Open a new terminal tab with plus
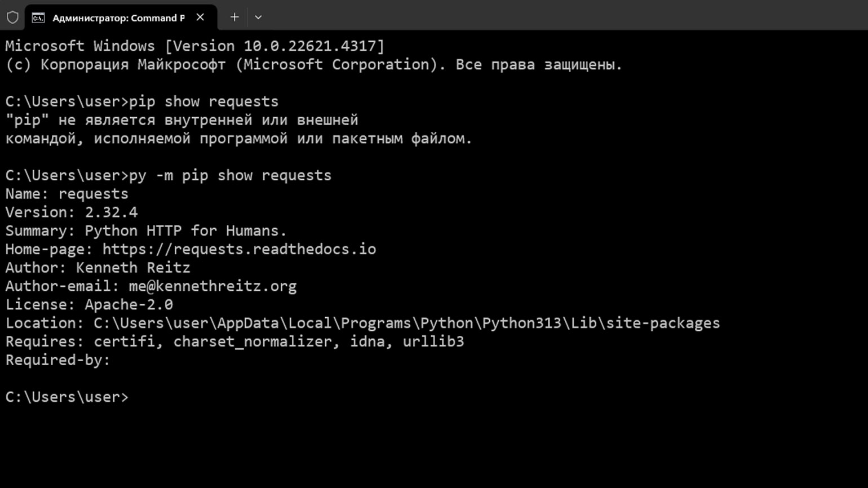This screenshot has height=488, width=868. [x=234, y=17]
